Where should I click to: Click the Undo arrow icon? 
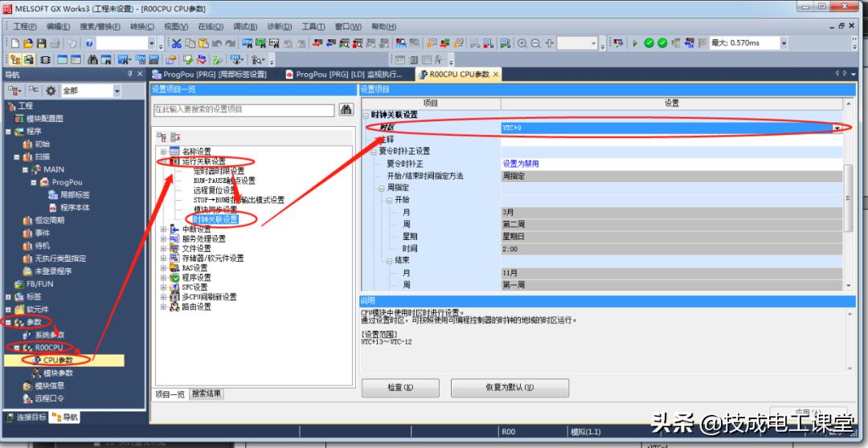(x=217, y=43)
